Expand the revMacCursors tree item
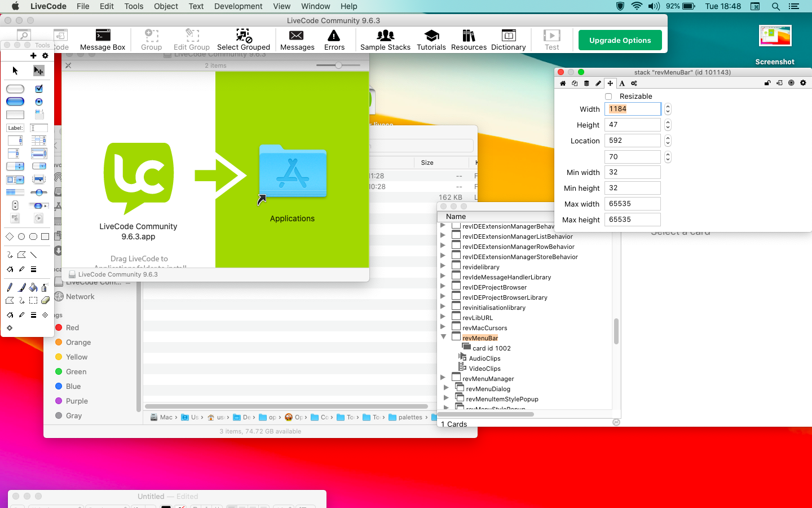The image size is (812, 508). coord(443,327)
